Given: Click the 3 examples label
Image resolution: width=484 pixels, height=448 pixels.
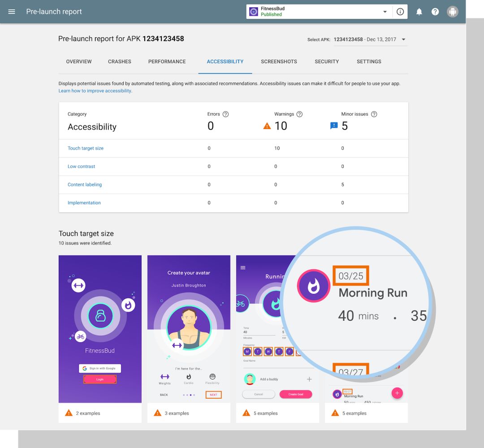Looking at the screenshot, I should click(177, 413).
